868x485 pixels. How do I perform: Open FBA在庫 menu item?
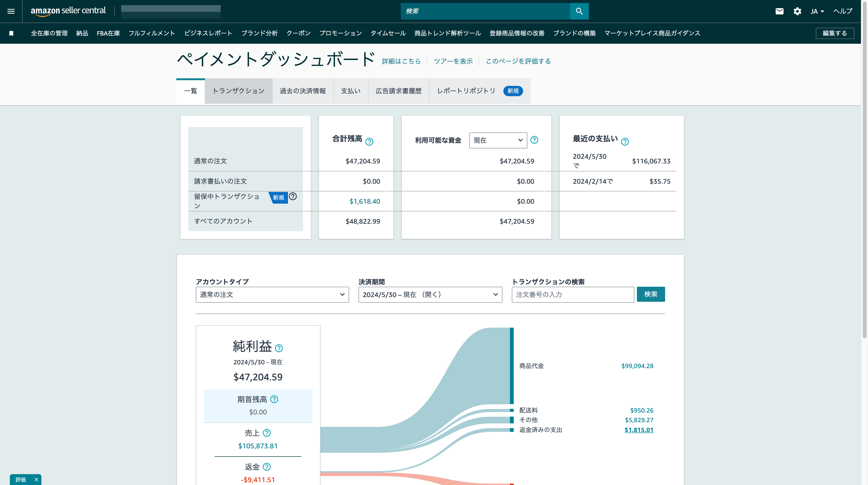point(108,33)
